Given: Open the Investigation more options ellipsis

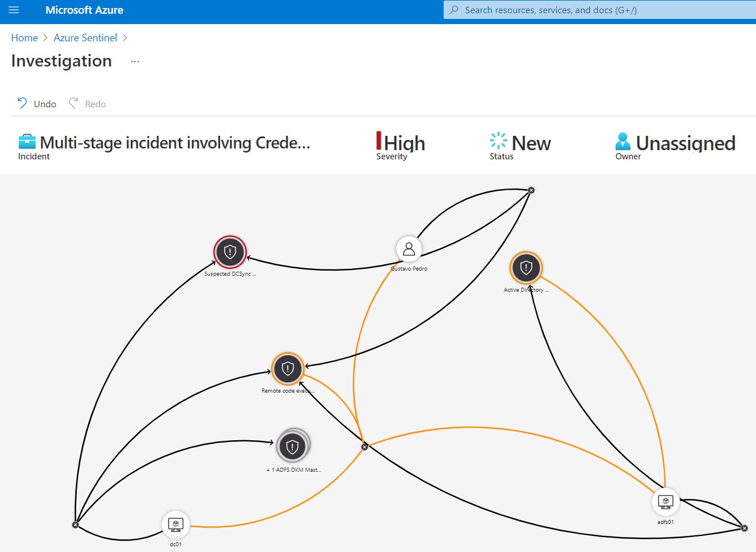Looking at the screenshot, I should tap(135, 61).
